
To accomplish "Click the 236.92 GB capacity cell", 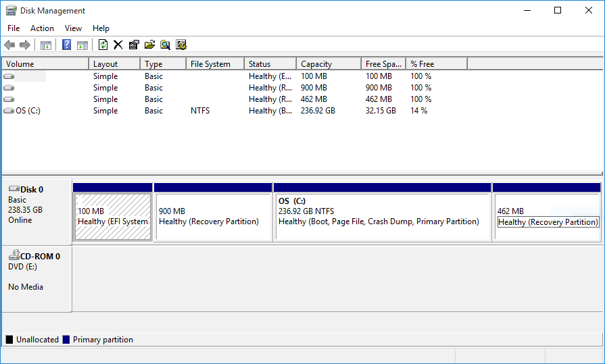I will [318, 111].
